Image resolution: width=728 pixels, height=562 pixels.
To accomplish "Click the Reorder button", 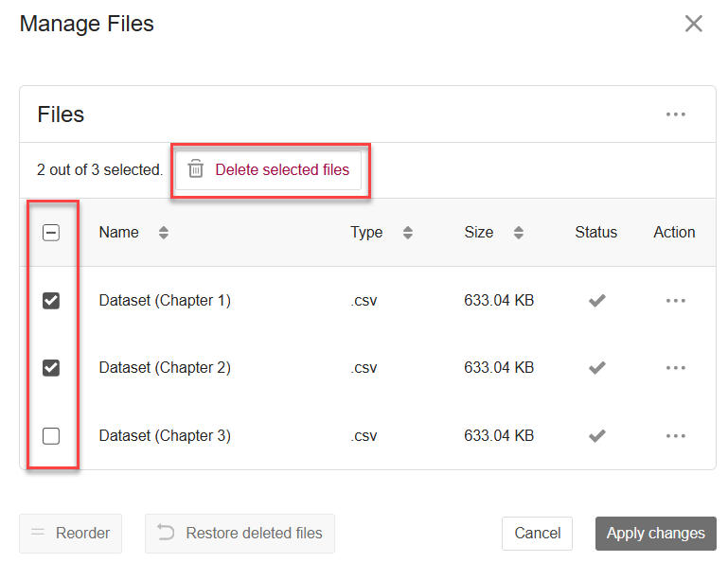I will (x=70, y=533).
